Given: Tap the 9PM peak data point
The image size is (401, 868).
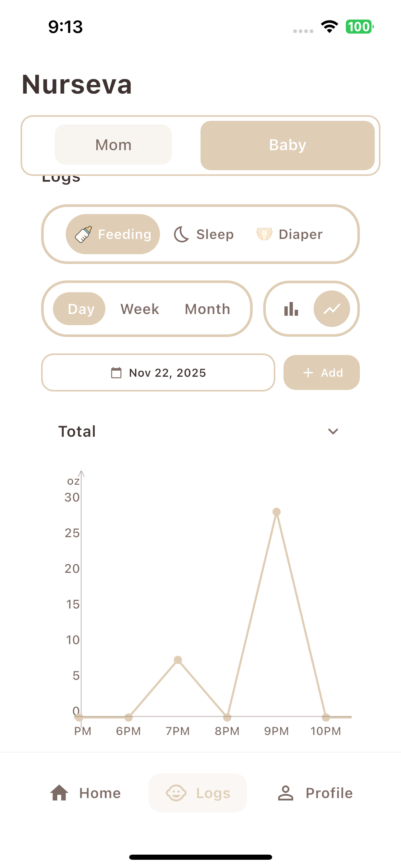Looking at the screenshot, I should (277, 512).
